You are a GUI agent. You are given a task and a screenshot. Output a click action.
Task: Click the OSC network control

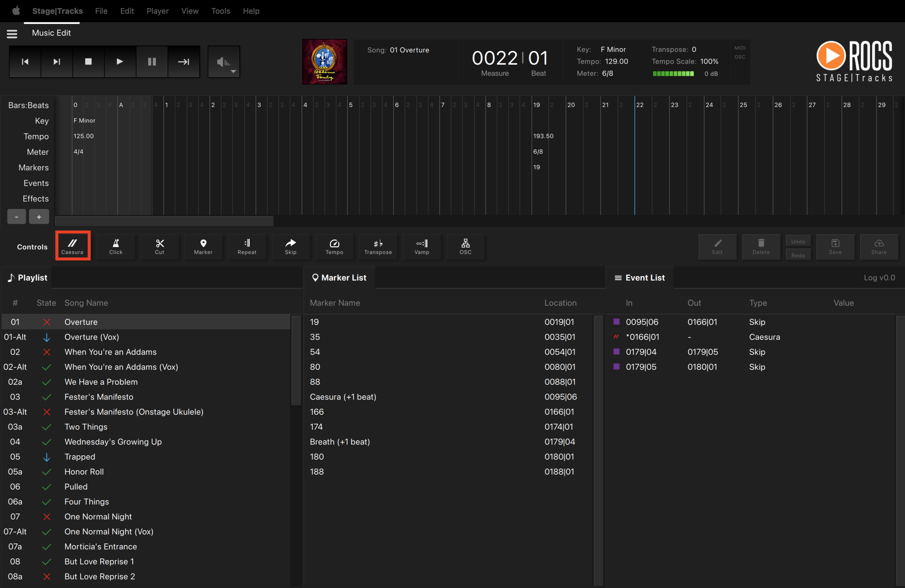tap(465, 246)
